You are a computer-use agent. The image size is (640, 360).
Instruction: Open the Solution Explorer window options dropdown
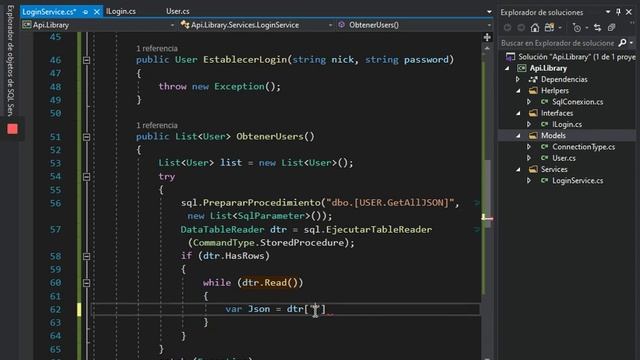[x=608, y=12]
